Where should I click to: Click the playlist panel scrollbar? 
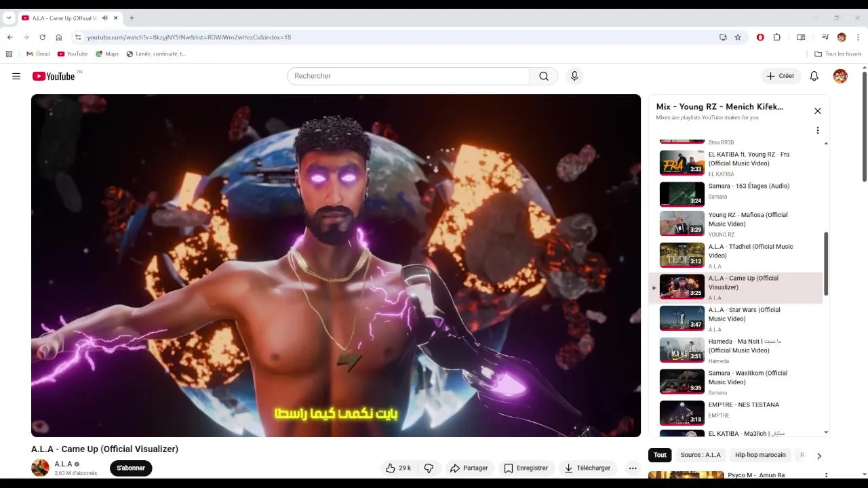(826, 264)
